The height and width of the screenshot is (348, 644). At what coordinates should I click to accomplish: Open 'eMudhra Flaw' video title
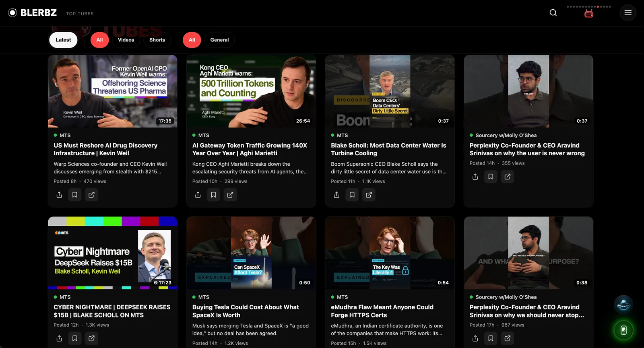382,311
